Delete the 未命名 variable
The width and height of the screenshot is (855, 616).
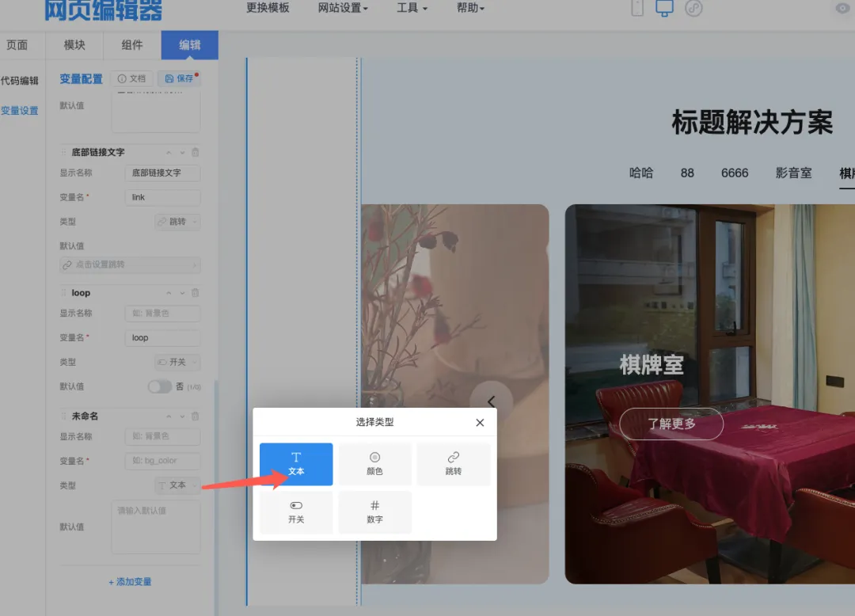pyautogui.click(x=196, y=416)
